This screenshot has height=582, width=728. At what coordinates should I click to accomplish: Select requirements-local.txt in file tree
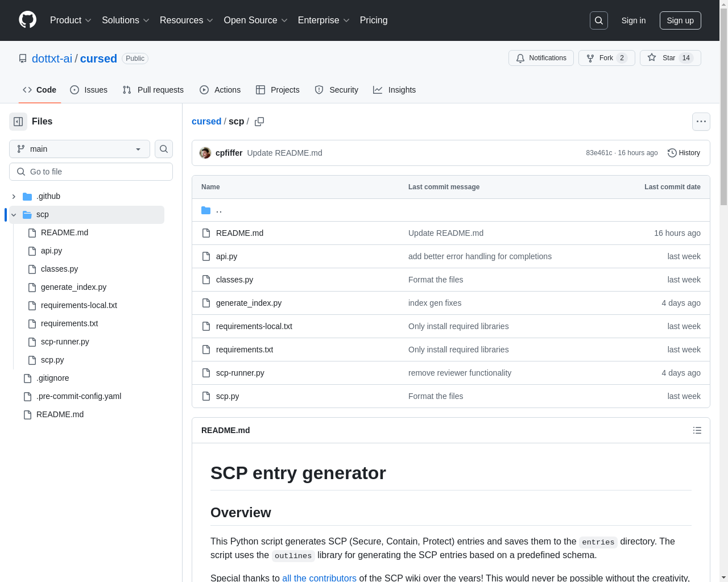(x=79, y=305)
